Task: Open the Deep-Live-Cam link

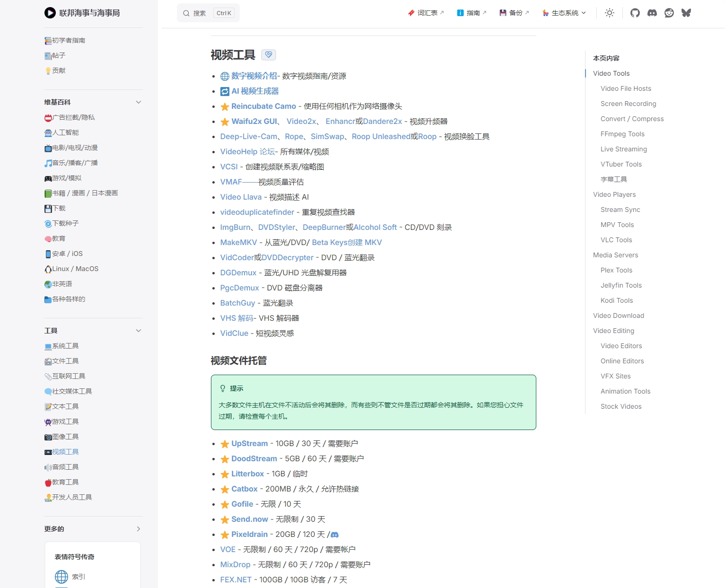Action: tap(249, 137)
